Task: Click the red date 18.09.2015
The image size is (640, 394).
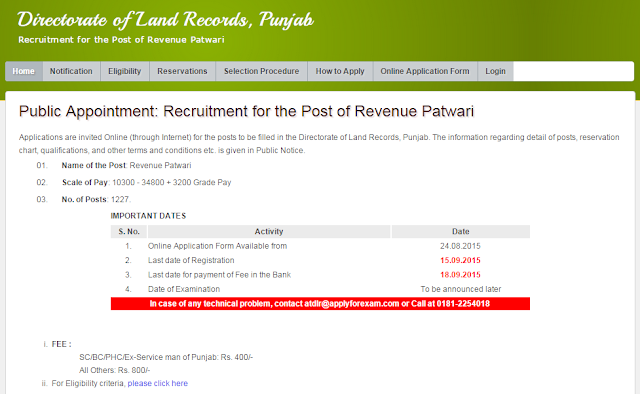Action: click(x=460, y=275)
